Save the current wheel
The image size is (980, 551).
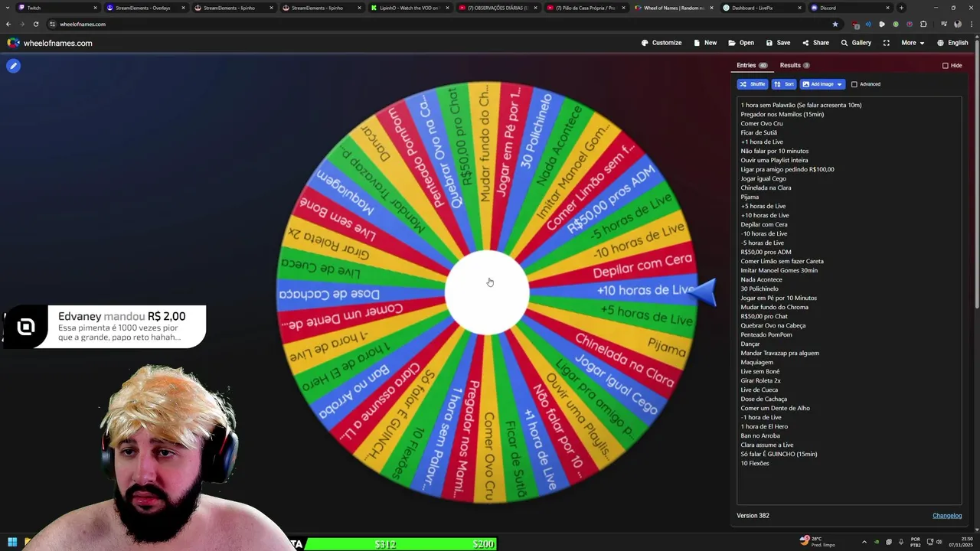(x=778, y=43)
